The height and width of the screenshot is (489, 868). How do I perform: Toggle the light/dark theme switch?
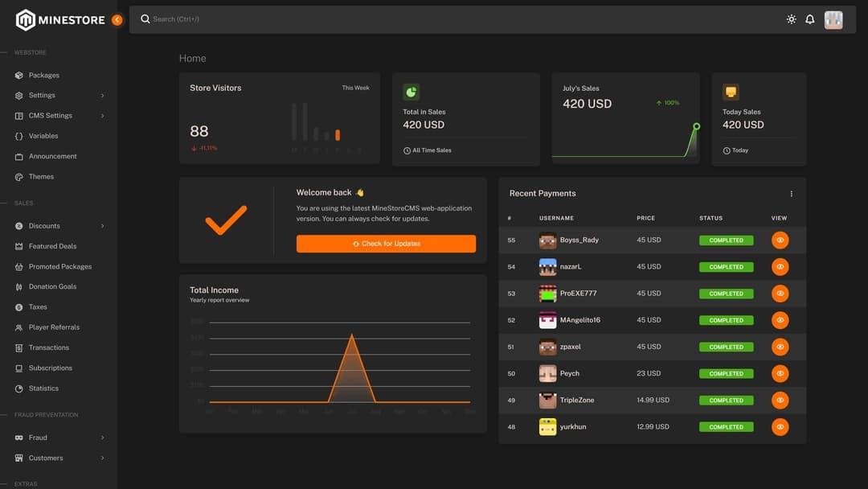(x=791, y=18)
